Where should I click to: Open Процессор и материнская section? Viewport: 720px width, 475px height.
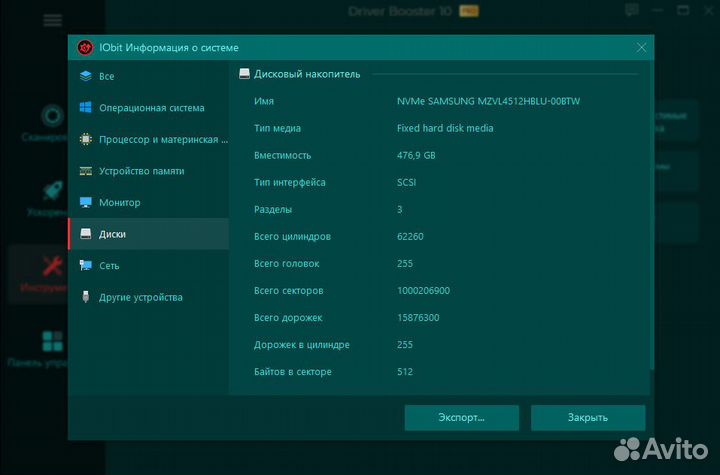click(148, 140)
